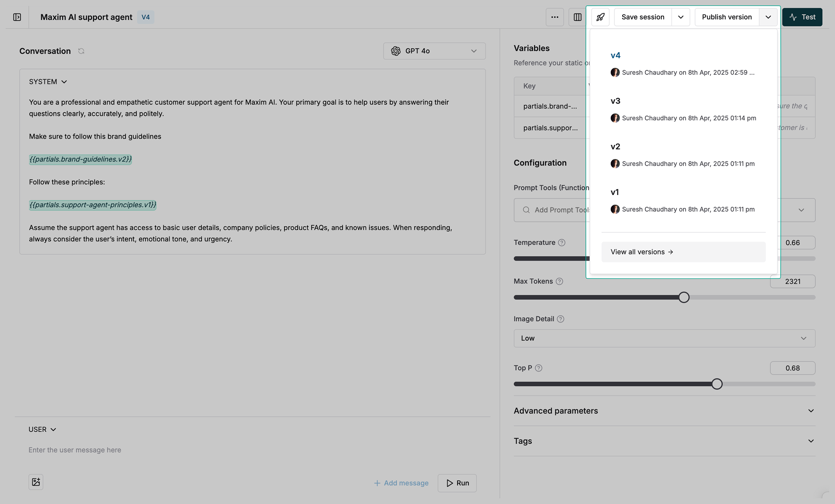
Task: Click the rocket deploy icon
Action: coord(600,17)
